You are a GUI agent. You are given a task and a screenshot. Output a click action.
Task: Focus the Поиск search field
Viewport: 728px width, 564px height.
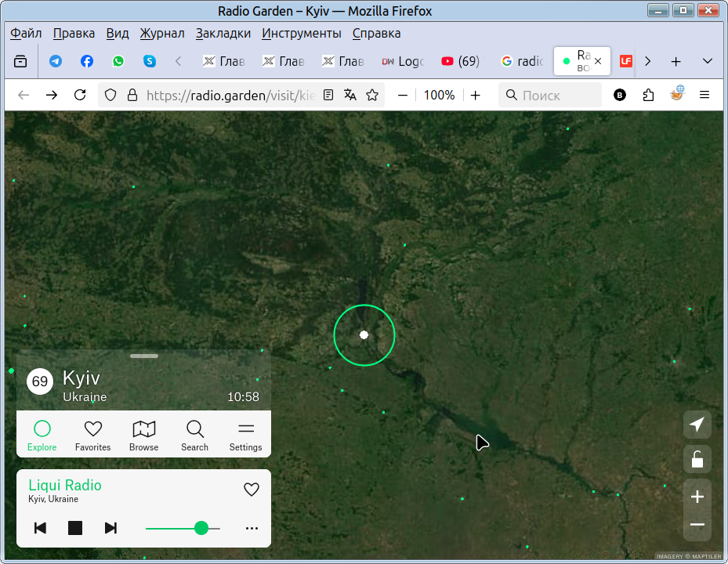(x=550, y=95)
